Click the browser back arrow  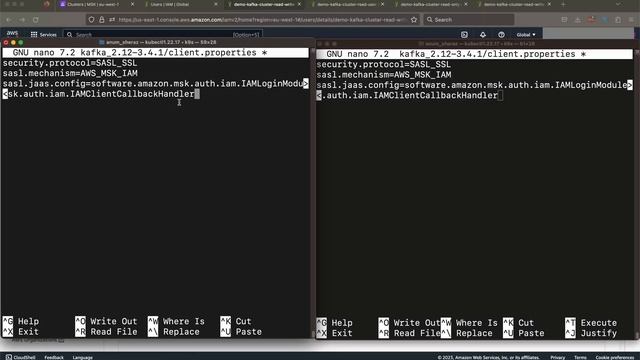9,20
